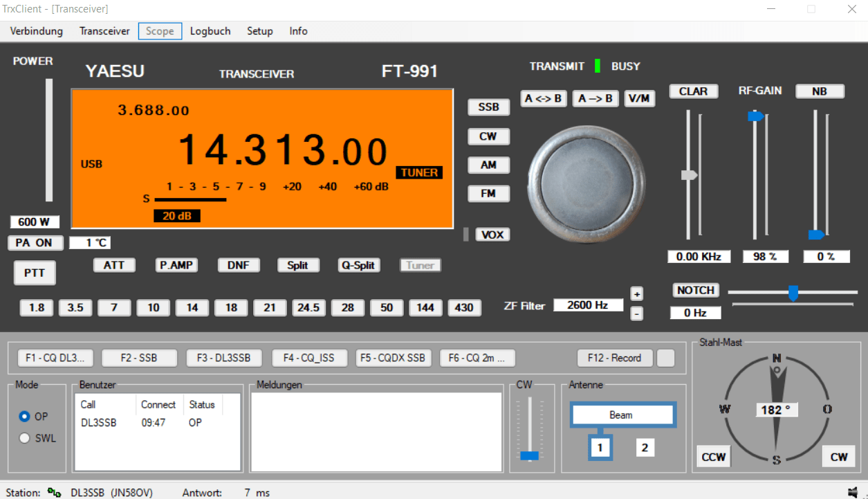868x499 pixels.
Task: Select FM mode button
Action: [x=488, y=194]
